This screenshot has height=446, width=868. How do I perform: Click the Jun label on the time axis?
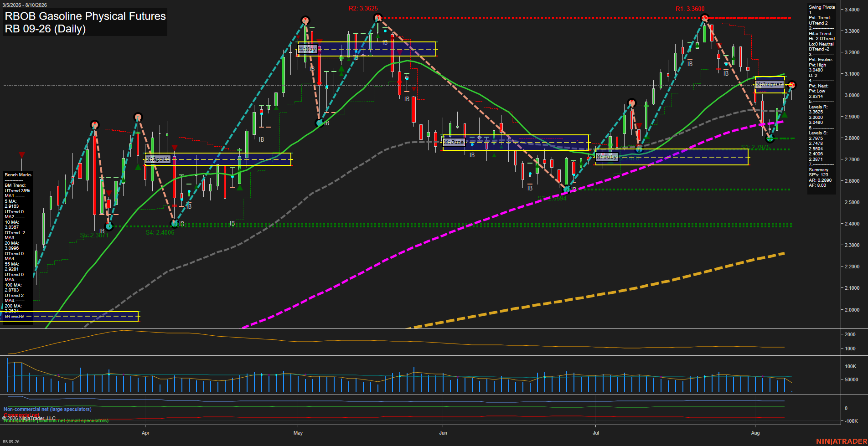[443, 433]
